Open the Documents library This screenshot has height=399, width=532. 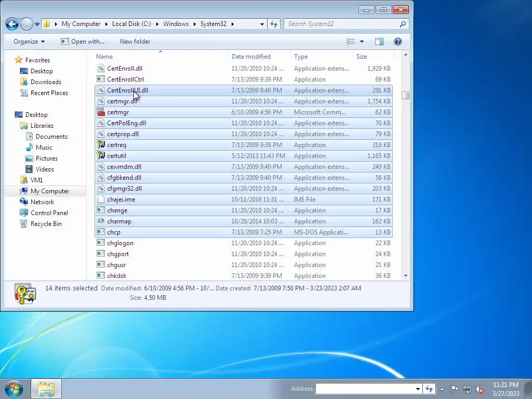47,137
